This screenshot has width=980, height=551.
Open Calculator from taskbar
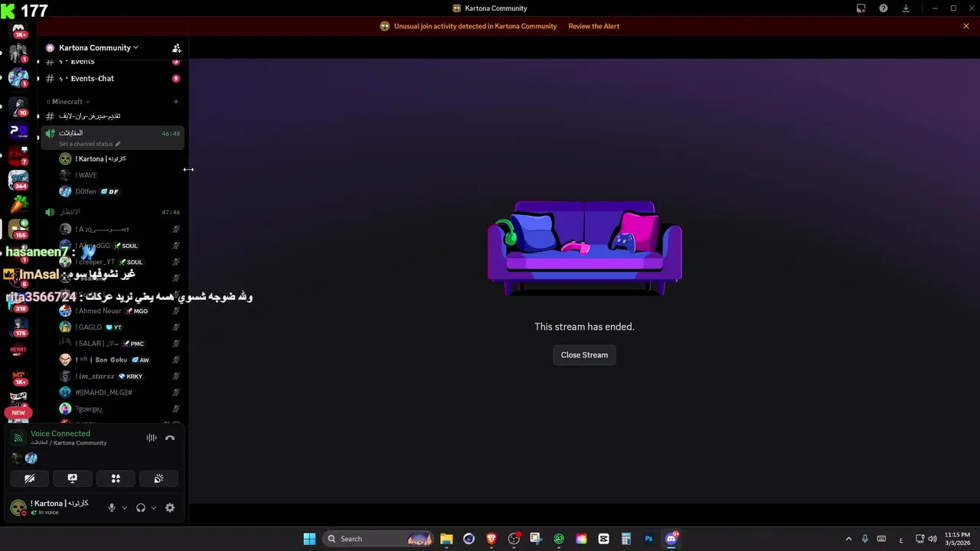[x=626, y=539]
